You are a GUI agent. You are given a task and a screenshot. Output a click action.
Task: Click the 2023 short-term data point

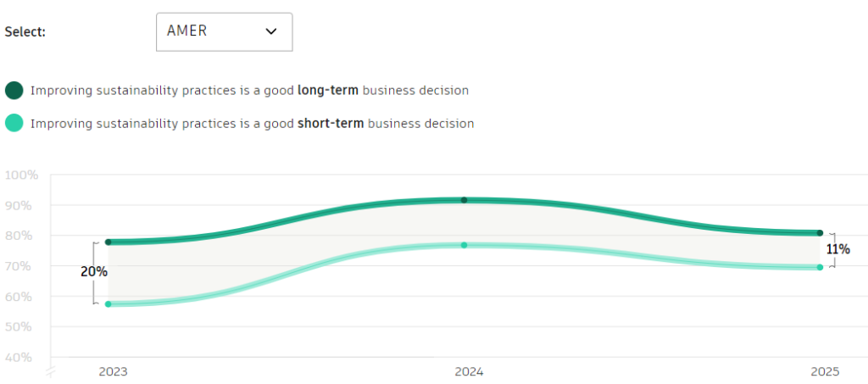click(108, 303)
